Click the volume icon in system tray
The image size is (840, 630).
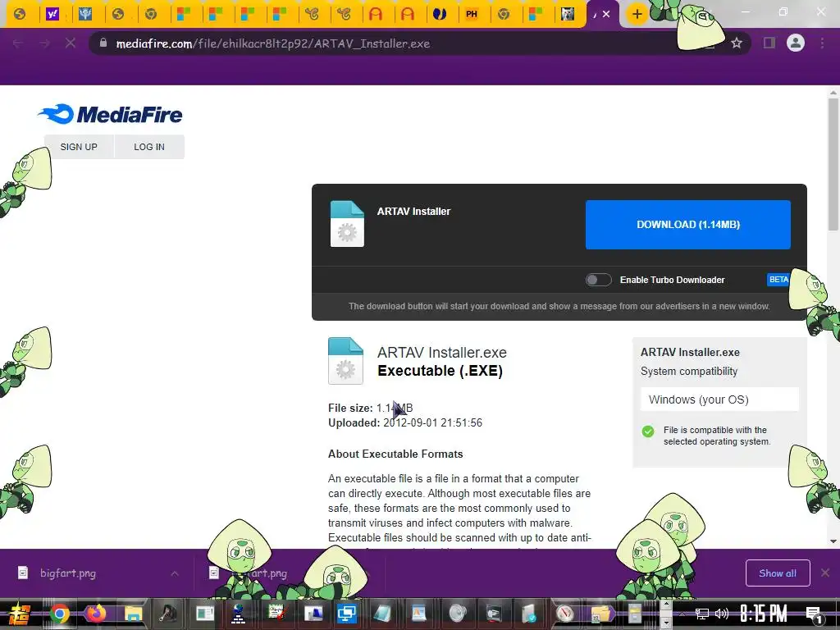[x=722, y=614]
